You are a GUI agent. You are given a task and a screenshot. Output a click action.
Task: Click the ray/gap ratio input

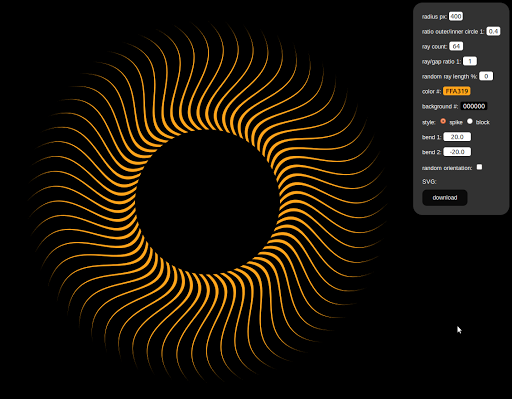click(470, 61)
